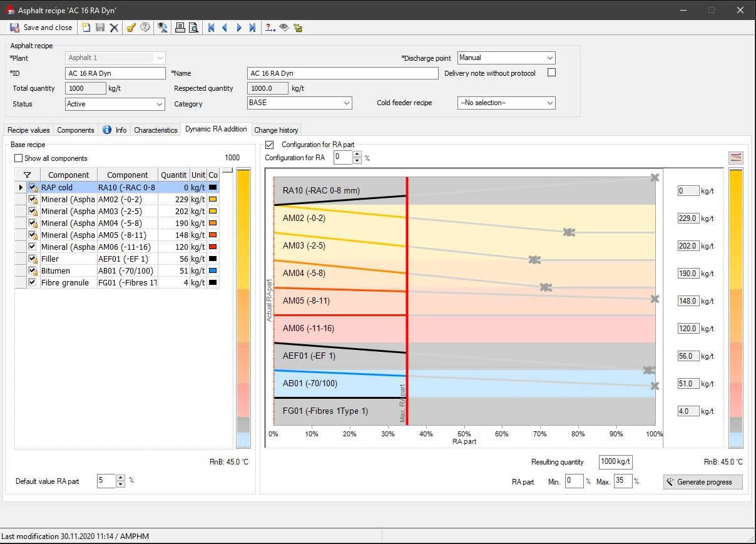The image size is (756, 544).
Task: Uncheck the Configuration for RA part checkbox
Action: coord(270,145)
